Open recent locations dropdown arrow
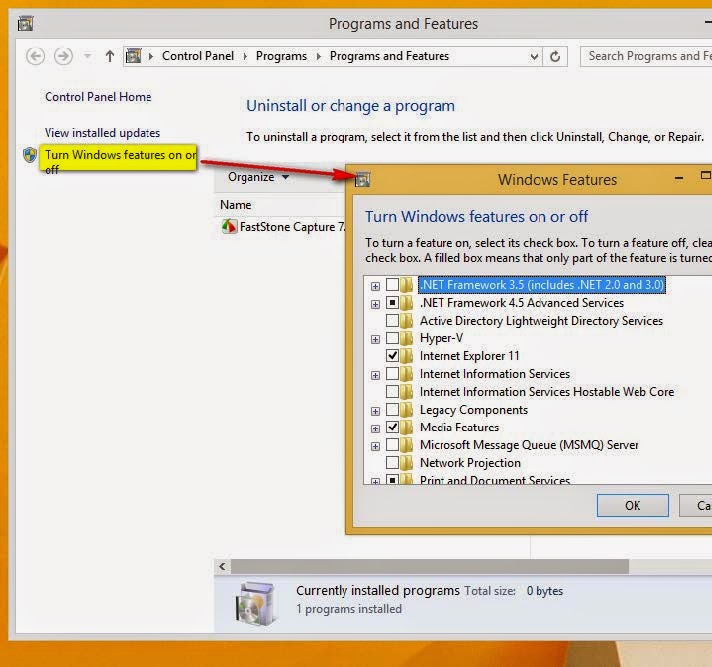Image resolution: width=712 pixels, height=667 pixels. (x=88, y=56)
